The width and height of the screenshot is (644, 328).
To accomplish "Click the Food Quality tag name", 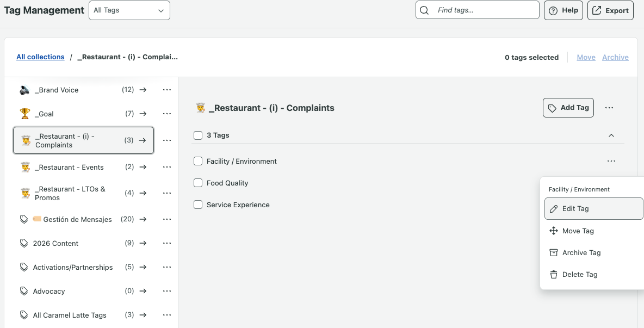I will (x=227, y=183).
